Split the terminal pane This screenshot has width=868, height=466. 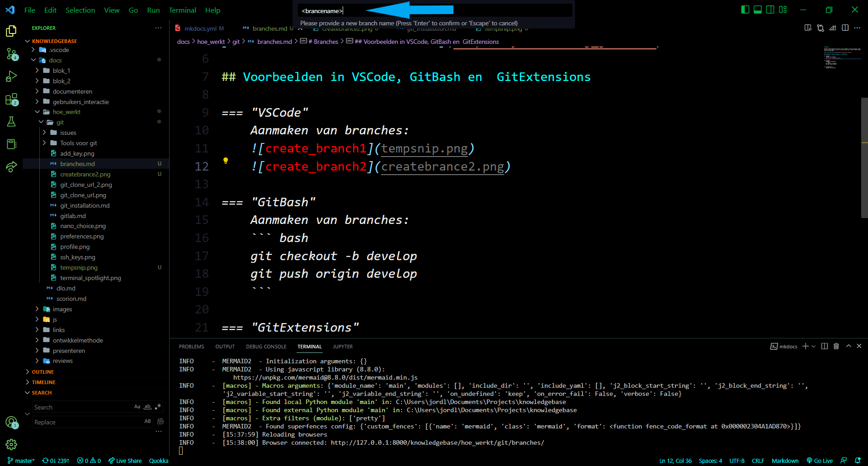coord(825,346)
